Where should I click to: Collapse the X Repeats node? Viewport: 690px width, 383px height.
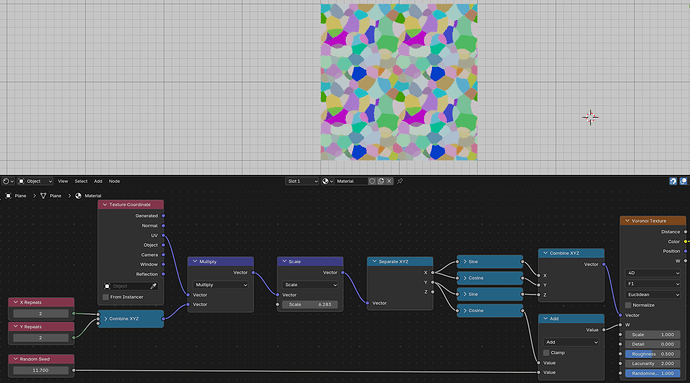pyautogui.click(x=15, y=302)
